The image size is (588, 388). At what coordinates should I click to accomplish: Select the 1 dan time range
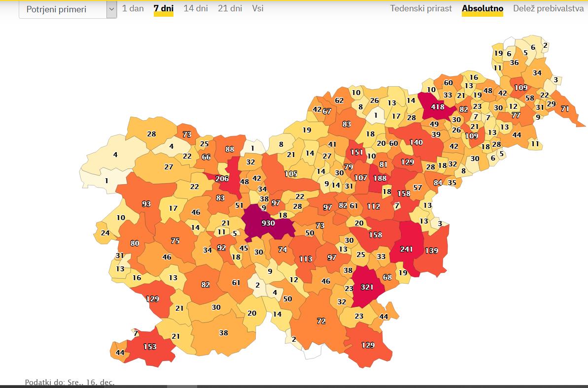[133, 8]
